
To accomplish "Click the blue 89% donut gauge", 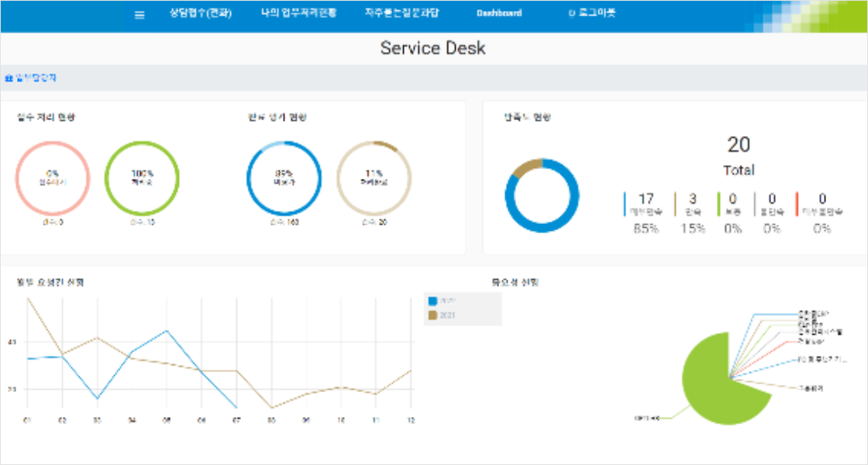I will pos(284,178).
